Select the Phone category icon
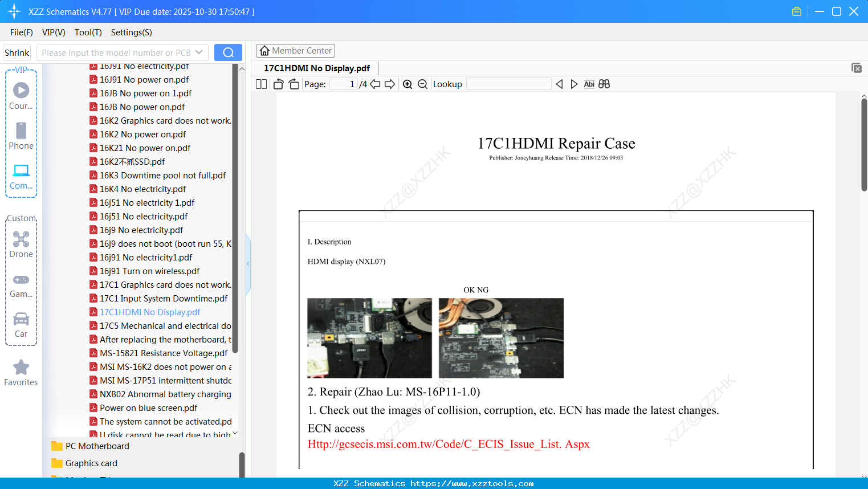Screen dimensions: 868x489 coord(21,136)
